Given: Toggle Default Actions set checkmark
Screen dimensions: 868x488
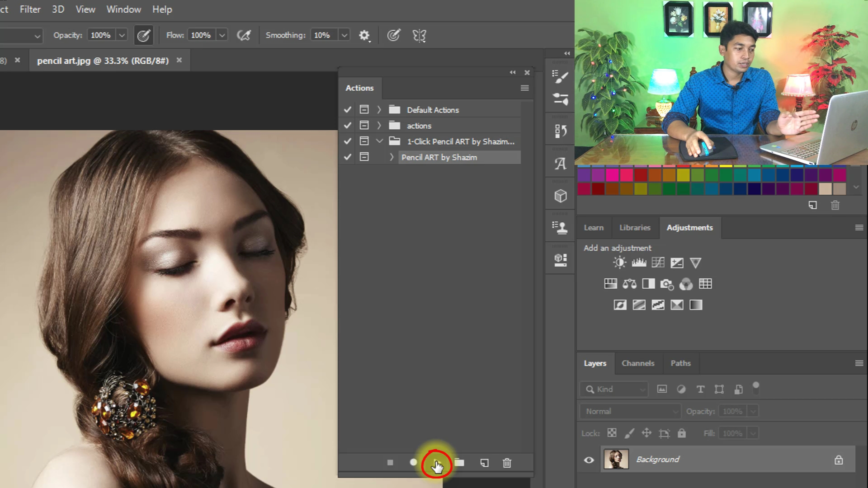Looking at the screenshot, I should [x=347, y=110].
